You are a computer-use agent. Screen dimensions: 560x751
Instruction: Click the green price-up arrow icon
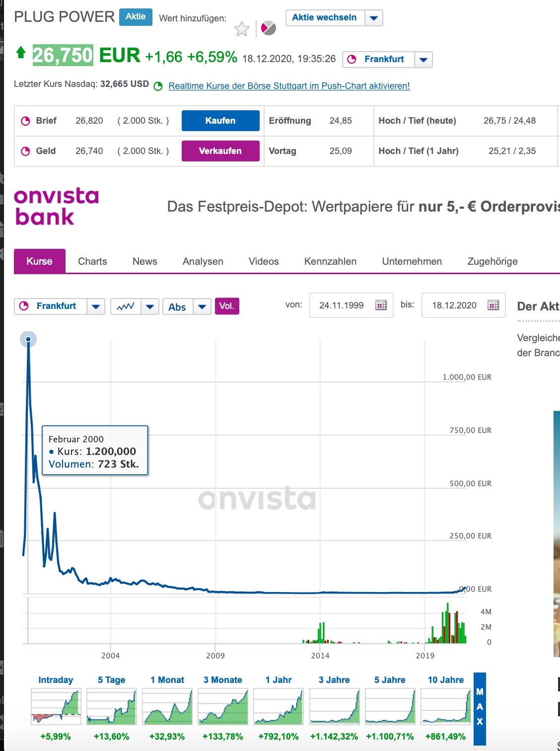21,52
